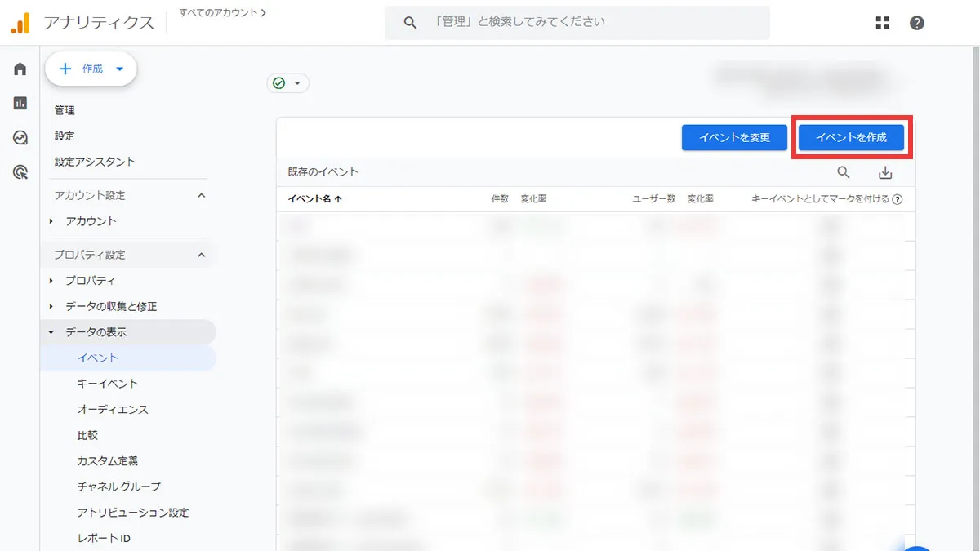
Task: Toggle key event mark for the first event row
Action: (x=831, y=226)
